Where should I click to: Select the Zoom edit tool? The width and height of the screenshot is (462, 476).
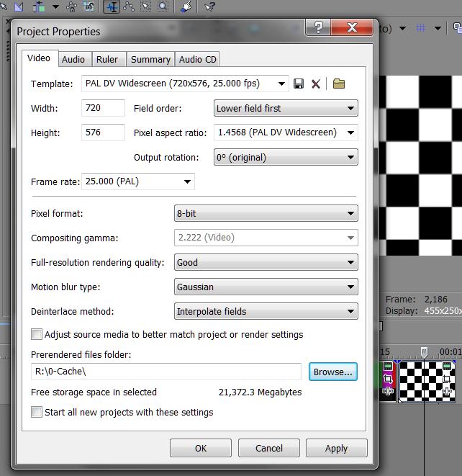pos(163,6)
